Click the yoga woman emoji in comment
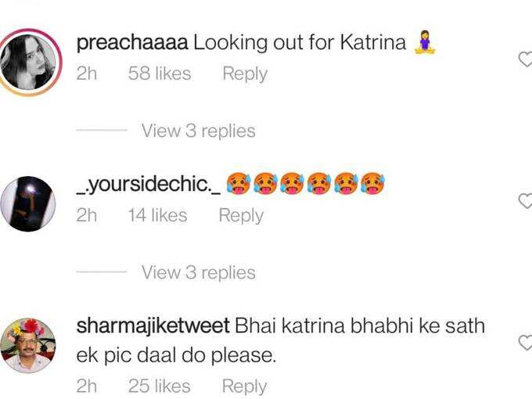 click(425, 43)
